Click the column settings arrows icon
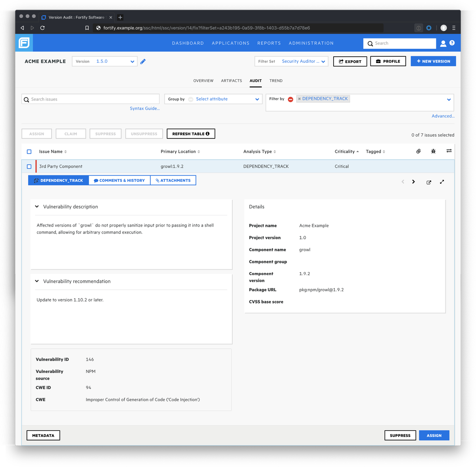The height and width of the screenshot is (467, 476). point(449,151)
